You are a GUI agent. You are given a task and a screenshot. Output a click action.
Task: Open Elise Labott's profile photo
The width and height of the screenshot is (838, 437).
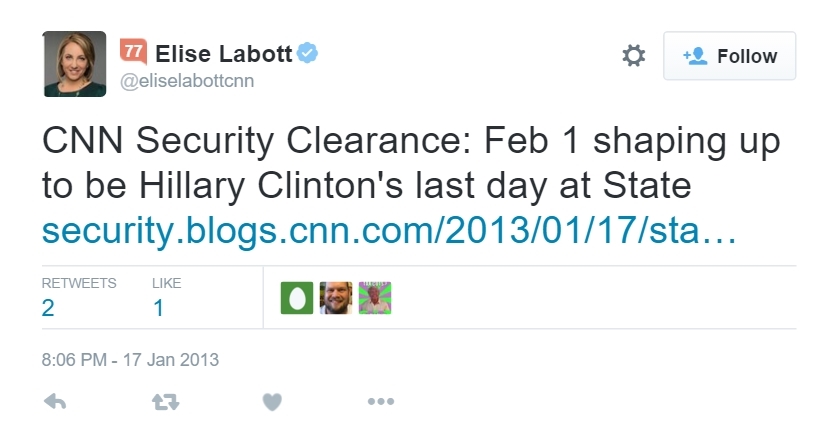74,64
